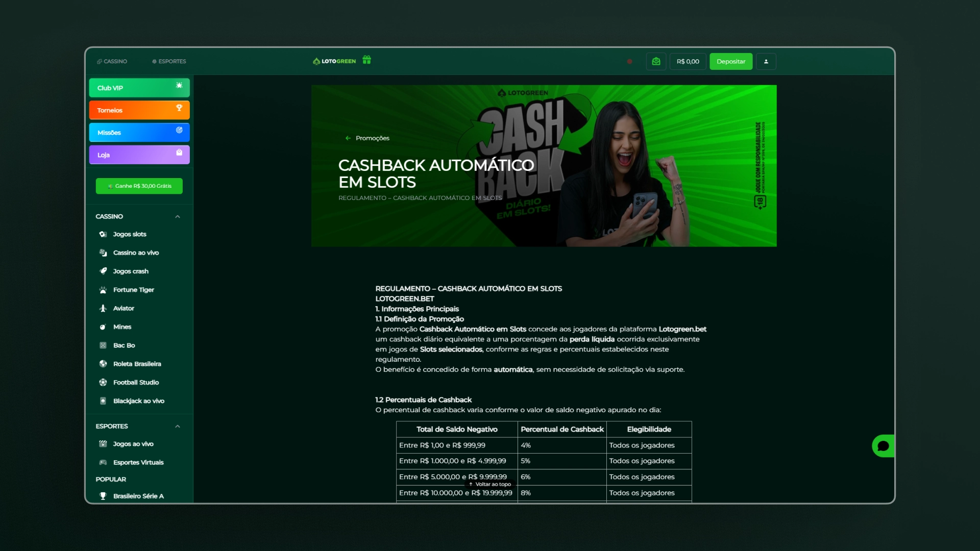
Task: Click the POPULAR section label
Action: tap(111, 479)
